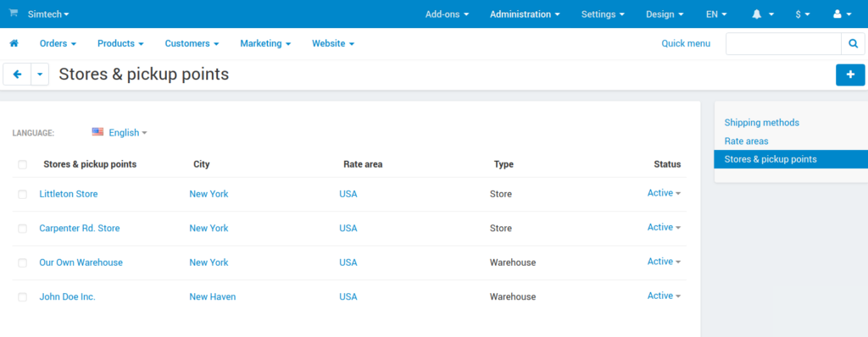Screen dimensions: 868x337
Task: Open the dollar currency selector
Action: (803, 14)
